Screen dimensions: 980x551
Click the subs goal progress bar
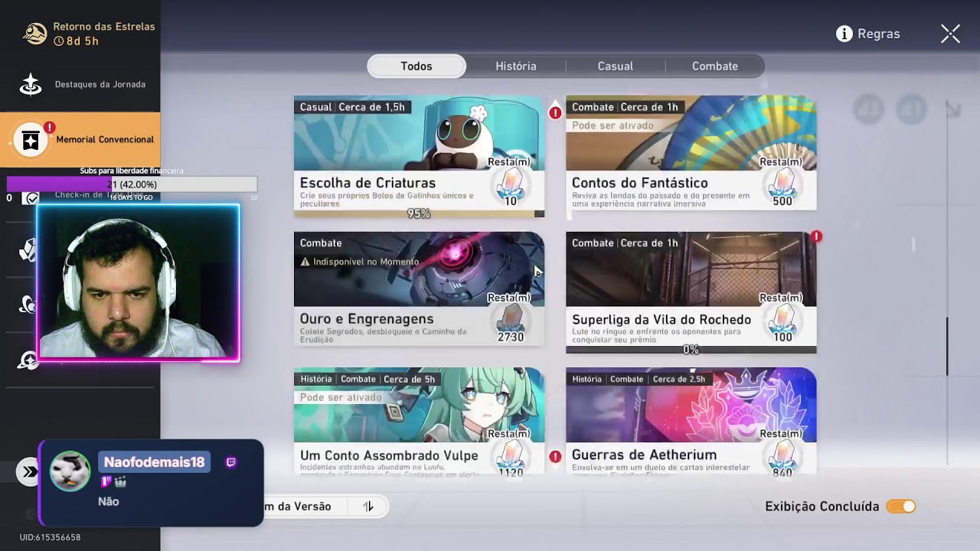[132, 184]
